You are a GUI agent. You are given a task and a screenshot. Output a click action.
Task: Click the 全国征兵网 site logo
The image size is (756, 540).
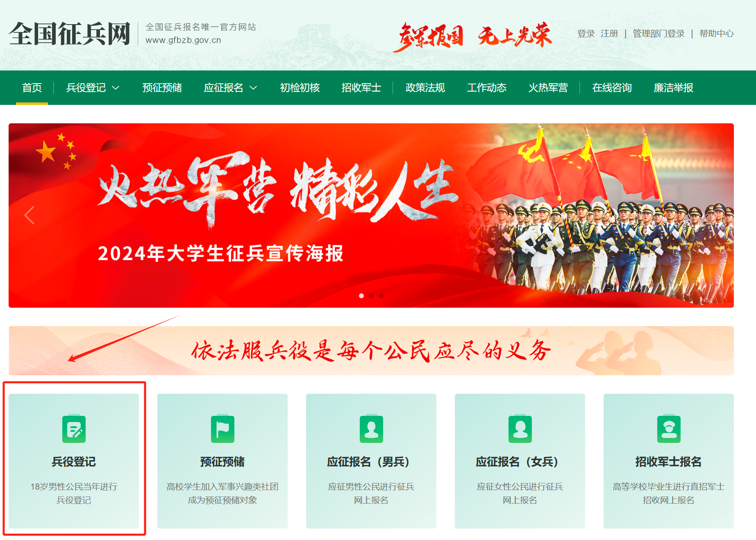coord(70,34)
